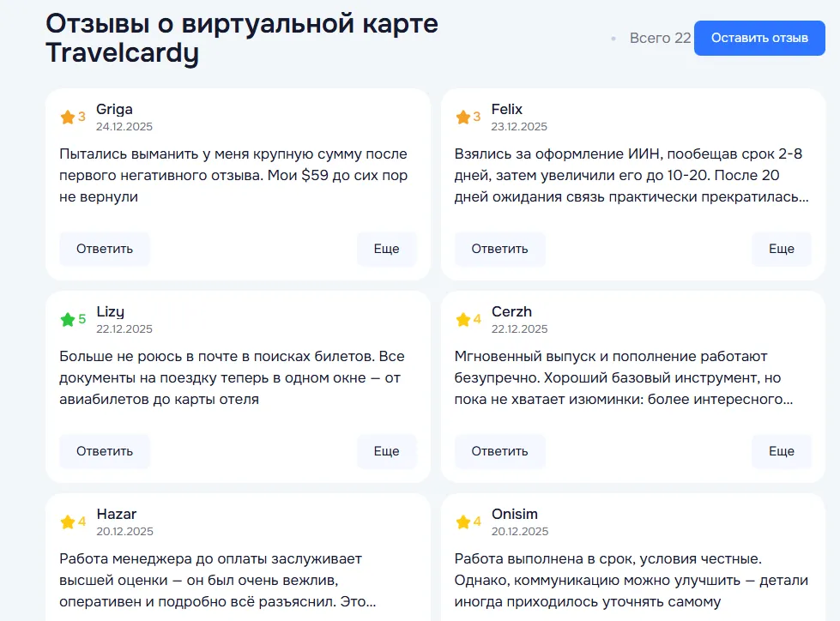Expand Griga's review with Еще
This screenshot has height=621, width=840.
point(386,249)
